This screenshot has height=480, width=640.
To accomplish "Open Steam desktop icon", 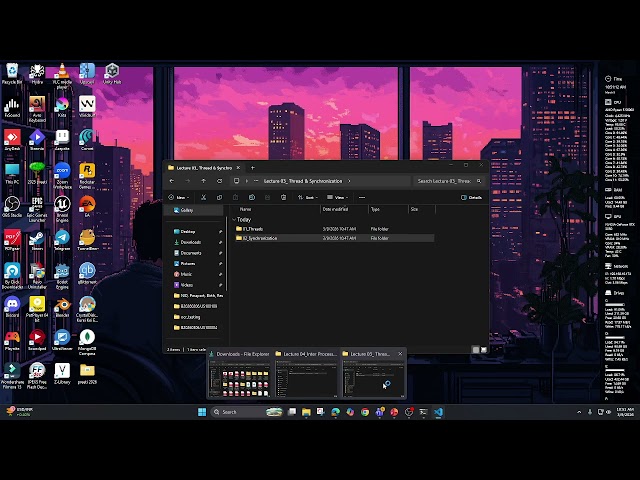I will tap(37, 240).
